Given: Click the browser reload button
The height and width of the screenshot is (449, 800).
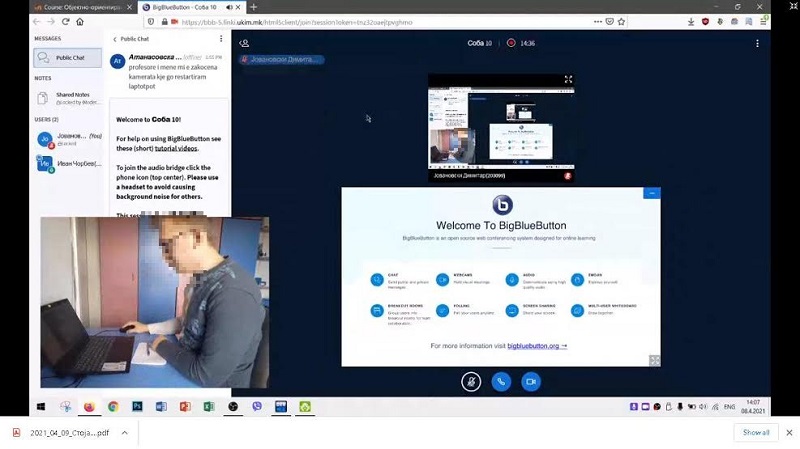Looking at the screenshot, I should pos(65,21).
